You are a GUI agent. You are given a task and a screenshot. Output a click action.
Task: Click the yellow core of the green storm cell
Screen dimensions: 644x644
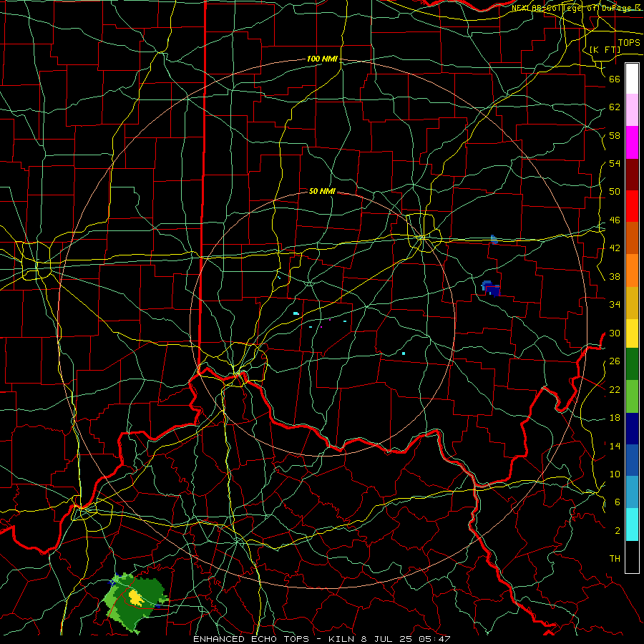tap(136, 598)
